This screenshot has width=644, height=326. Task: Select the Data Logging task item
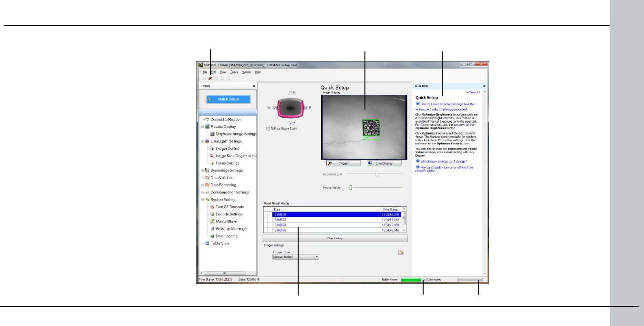(x=227, y=236)
